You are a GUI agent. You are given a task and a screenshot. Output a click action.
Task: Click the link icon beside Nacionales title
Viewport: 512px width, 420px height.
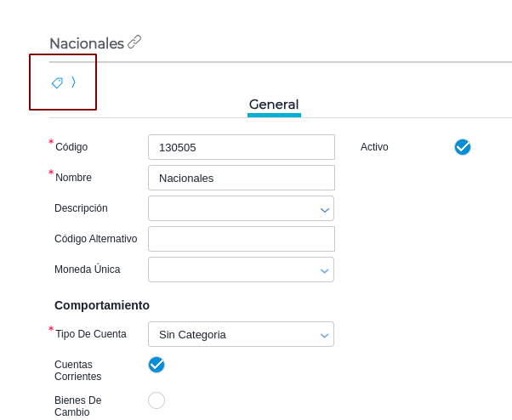pyautogui.click(x=134, y=42)
